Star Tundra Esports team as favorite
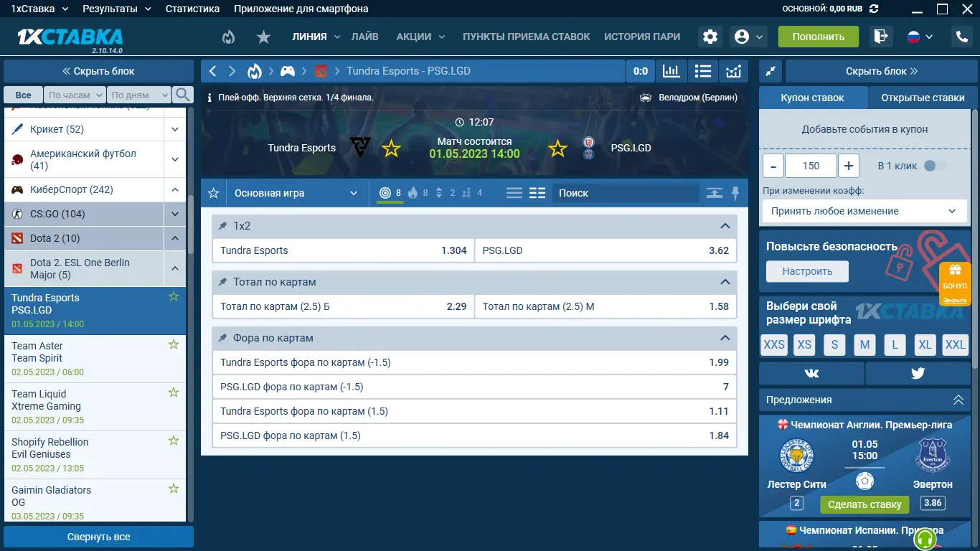 pos(391,149)
